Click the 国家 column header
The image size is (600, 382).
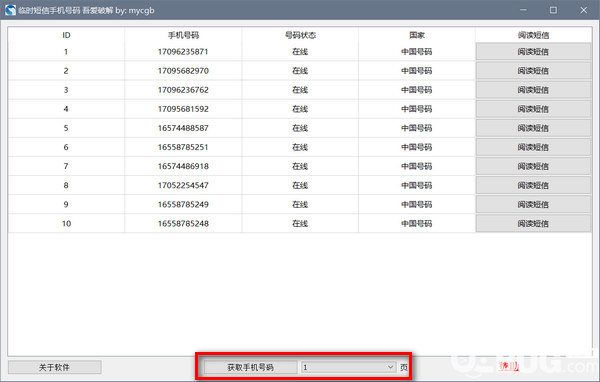point(417,35)
